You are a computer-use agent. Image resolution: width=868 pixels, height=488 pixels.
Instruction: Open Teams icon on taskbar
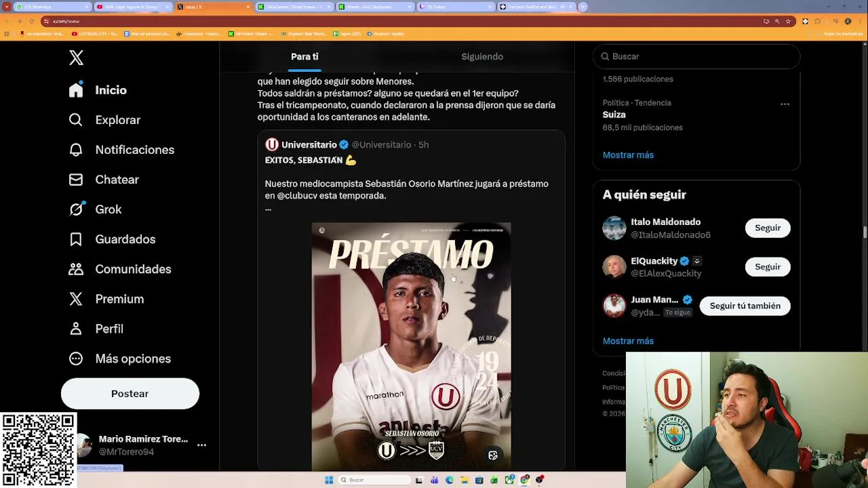click(434, 480)
